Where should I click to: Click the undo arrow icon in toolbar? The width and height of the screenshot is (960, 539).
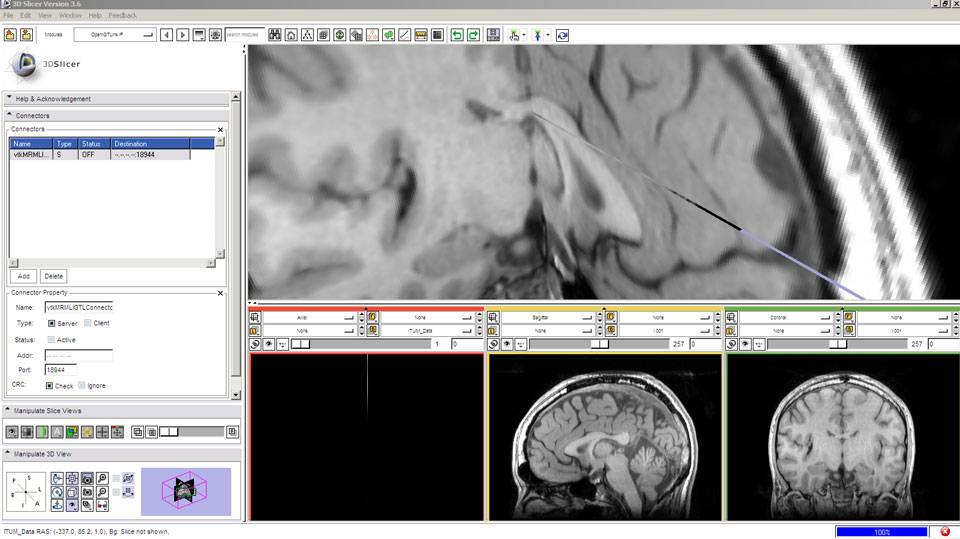point(456,35)
